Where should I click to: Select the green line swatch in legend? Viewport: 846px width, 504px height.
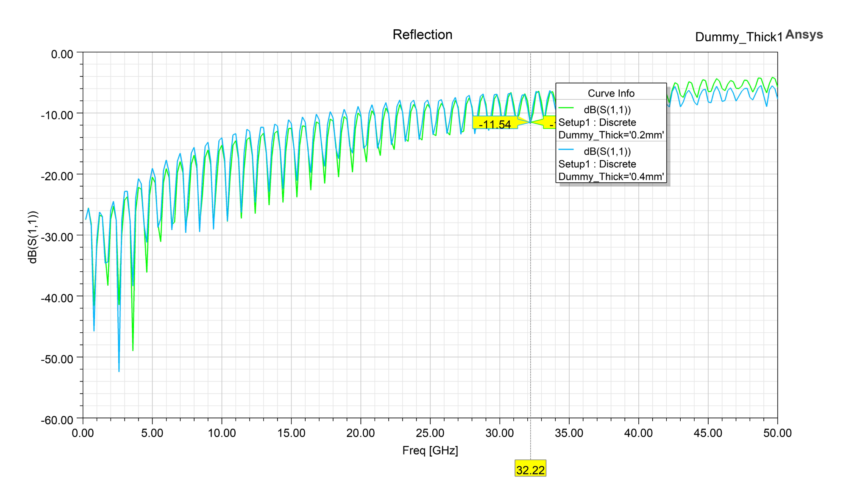pos(566,108)
